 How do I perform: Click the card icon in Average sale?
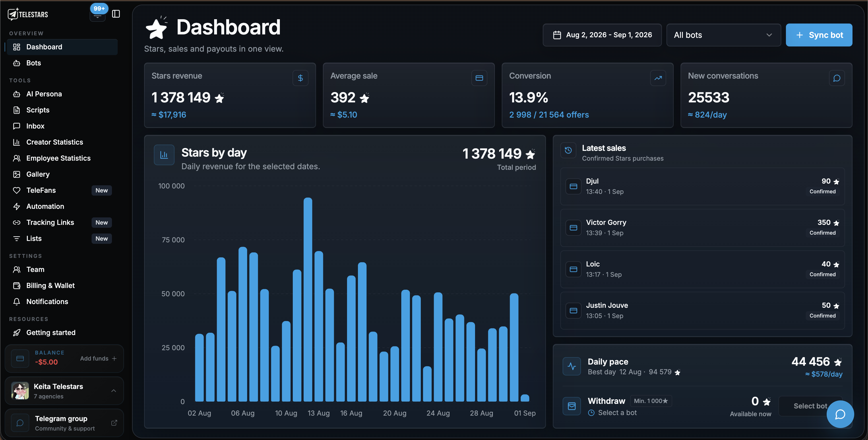(479, 78)
